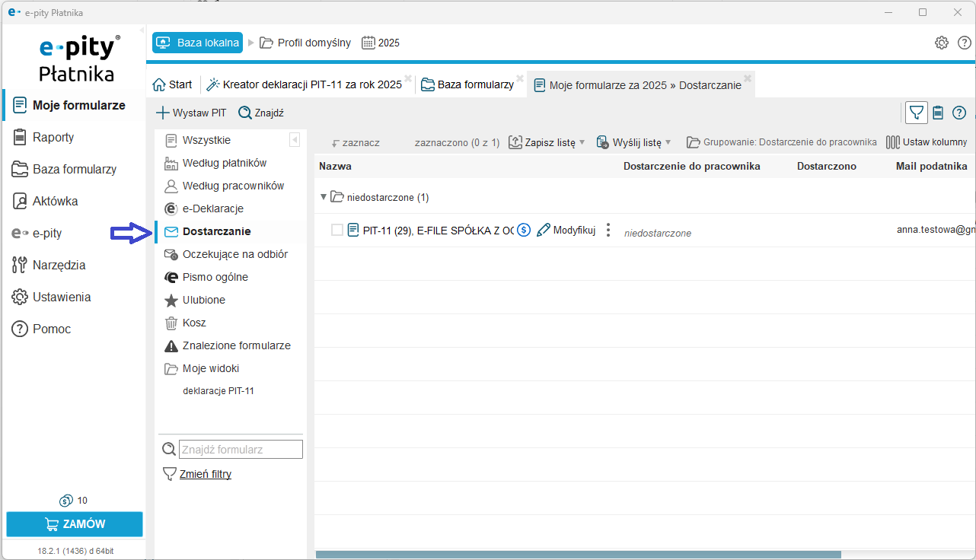Tick the checkbox for PIT-11 (29) row
The width and height of the screenshot is (976, 560).
[x=337, y=230]
